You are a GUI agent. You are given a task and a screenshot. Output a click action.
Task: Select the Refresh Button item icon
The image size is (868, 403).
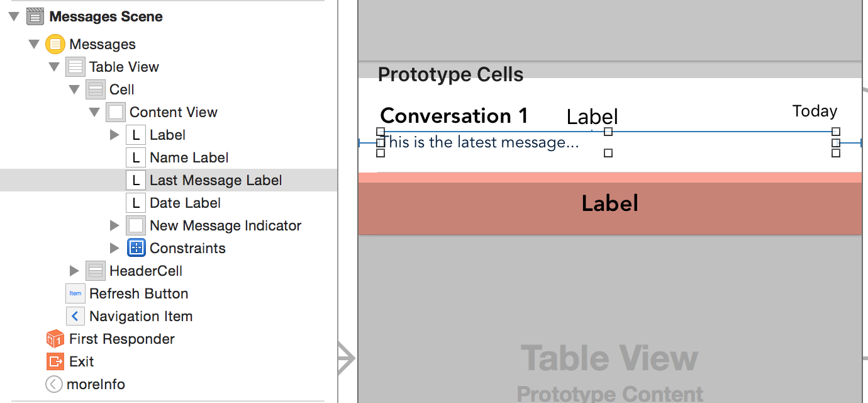pyautogui.click(x=75, y=293)
